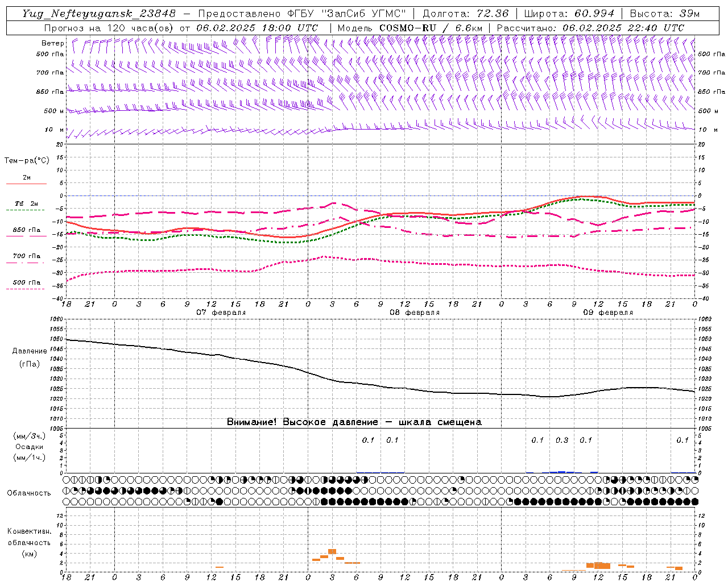The width and height of the screenshot is (728, 582).
Task: Click the station title Yug_Nefteyugansk_23848
Action: (x=99, y=14)
